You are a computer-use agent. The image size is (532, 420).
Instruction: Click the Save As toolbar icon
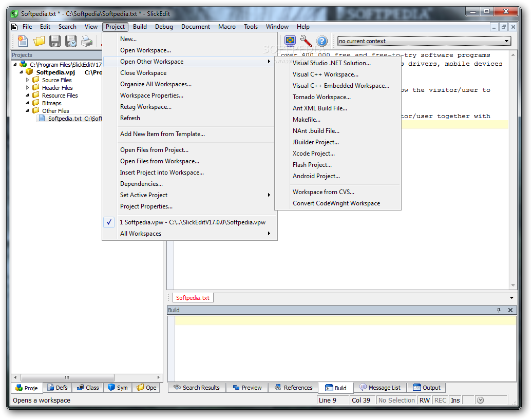coord(71,41)
